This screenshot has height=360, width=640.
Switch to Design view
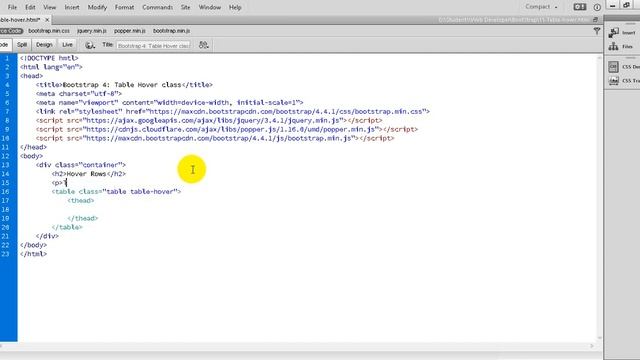pyautogui.click(x=44, y=45)
